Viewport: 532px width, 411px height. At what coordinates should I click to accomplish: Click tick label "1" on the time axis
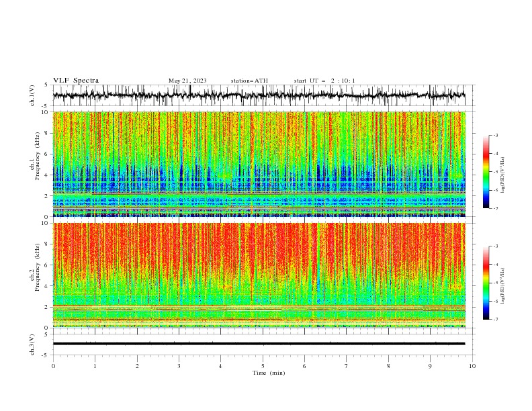tap(95, 366)
